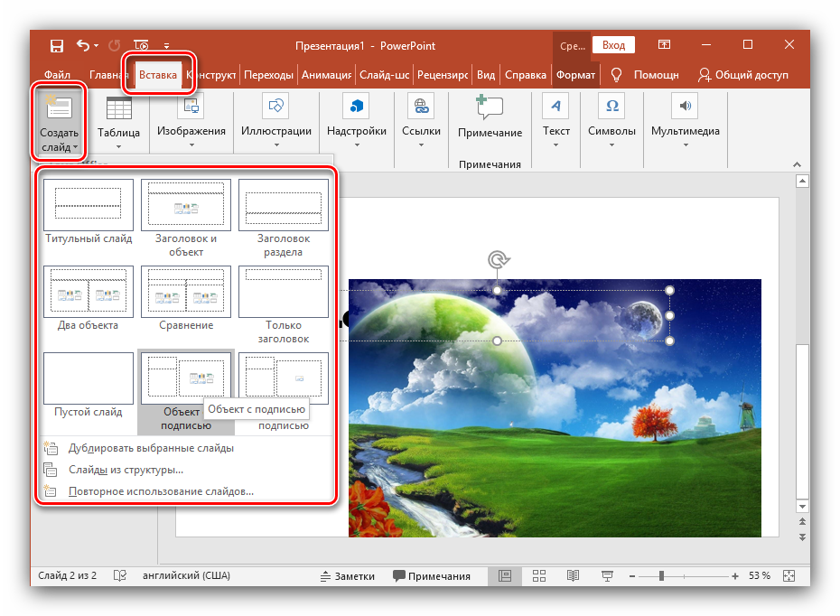Select the Титульный слайд layout thumbnail
This screenshot has width=840, height=616.
(89, 206)
